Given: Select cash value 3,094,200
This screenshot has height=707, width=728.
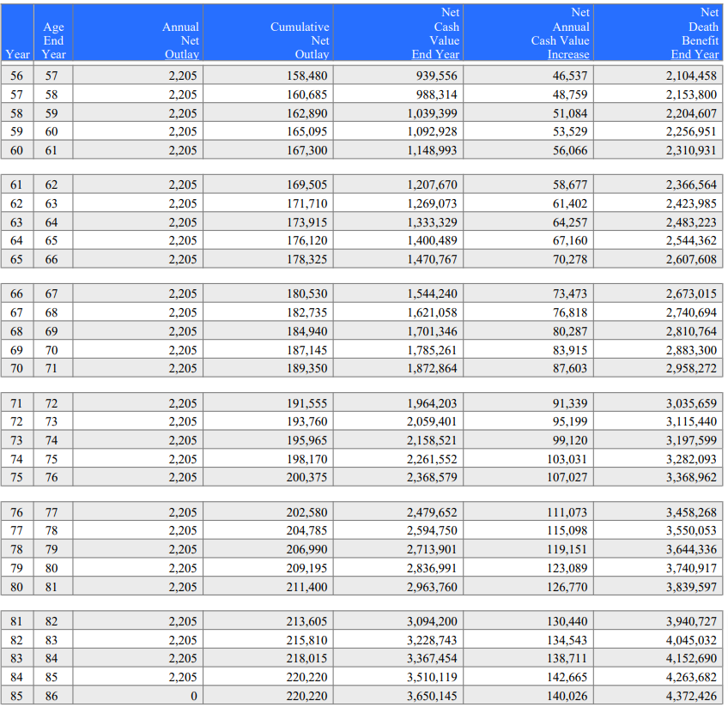Looking at the screenshot, I should click(x=433, y=621).
